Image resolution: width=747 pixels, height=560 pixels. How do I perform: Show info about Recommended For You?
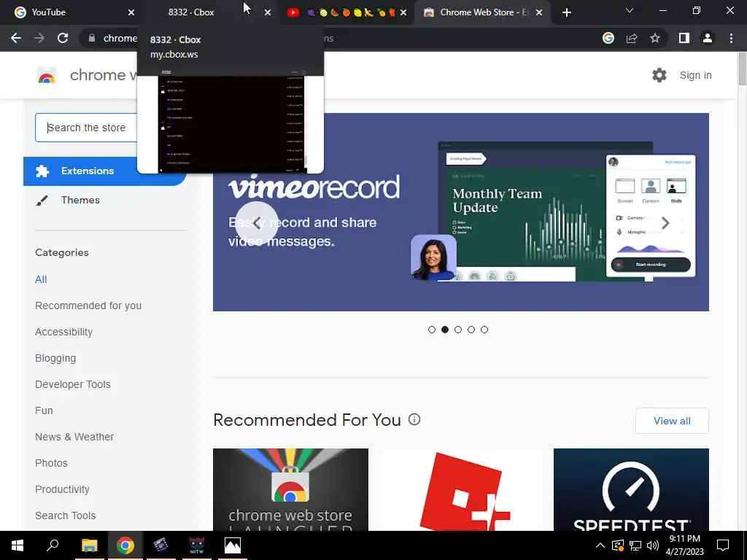coord(414,419)
